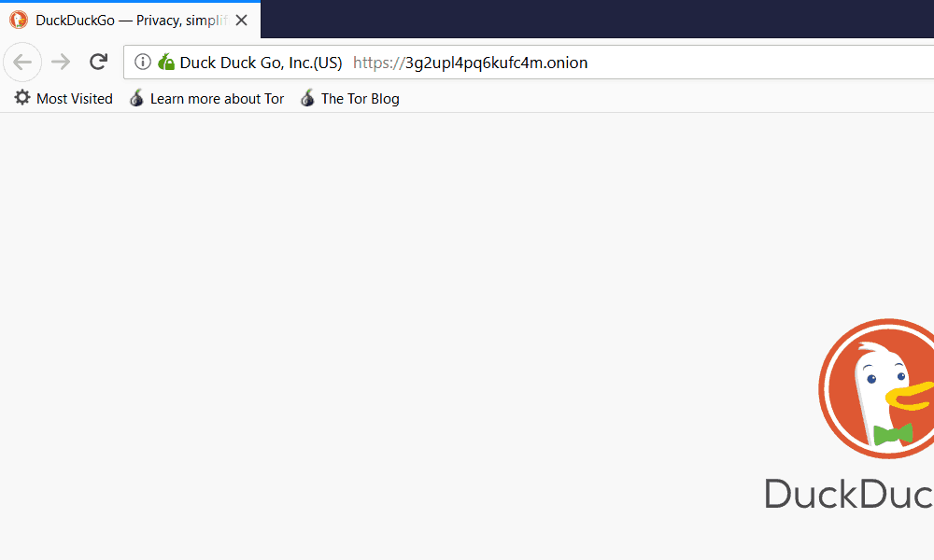Open the Learn more about Tor bookmark
Viewport: 934px width, 560px height.
tap(206, 98)
